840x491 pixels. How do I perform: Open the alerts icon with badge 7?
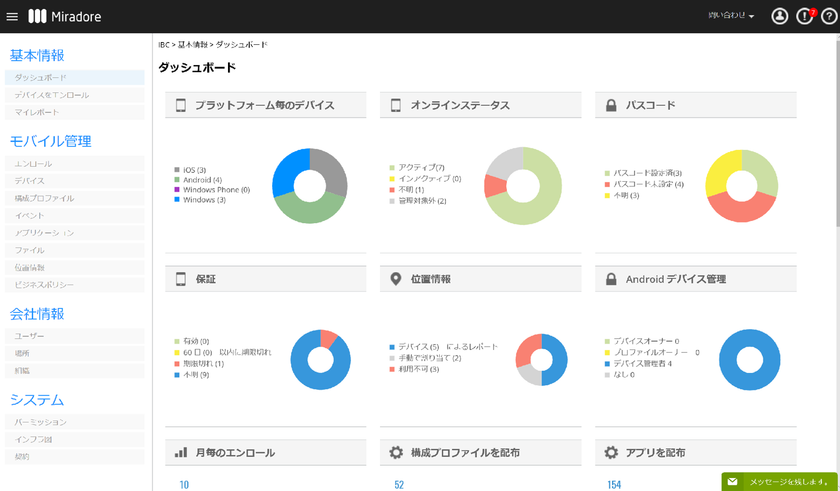click(805, 17)
